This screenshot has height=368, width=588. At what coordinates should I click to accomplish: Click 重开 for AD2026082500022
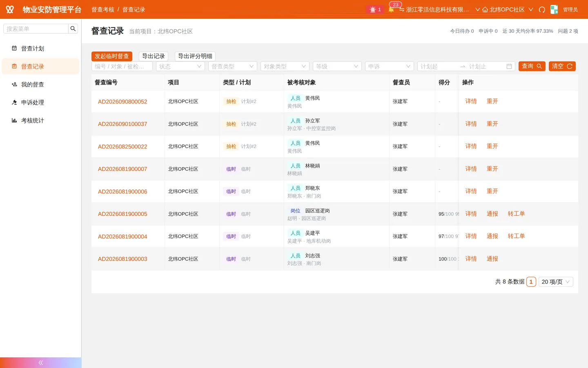492,146
